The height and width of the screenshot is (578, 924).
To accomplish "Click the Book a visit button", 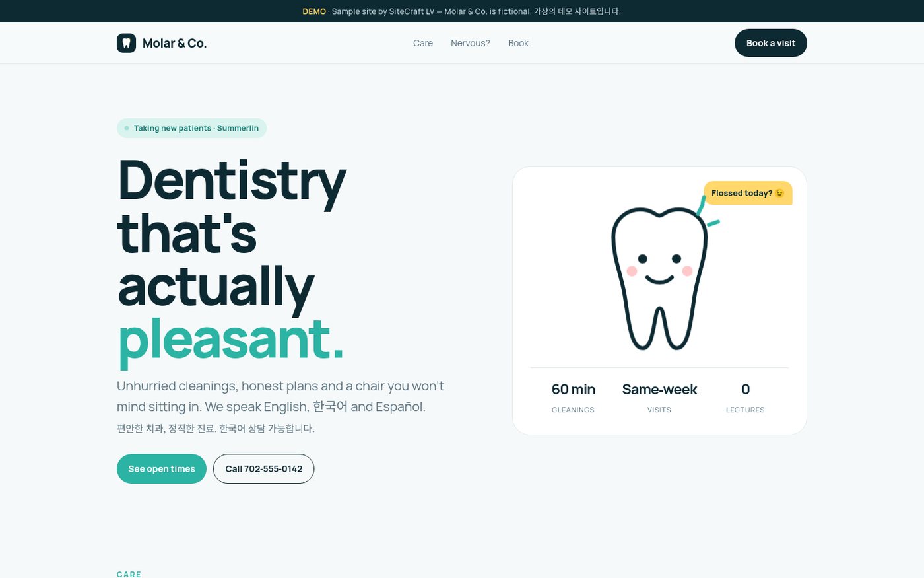I will pyautogui.click(x=771, y=43).
